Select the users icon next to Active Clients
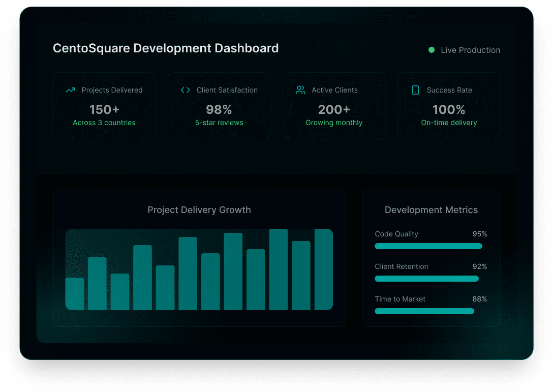This screenshot has width=553, height=392. tap(300, 90)
